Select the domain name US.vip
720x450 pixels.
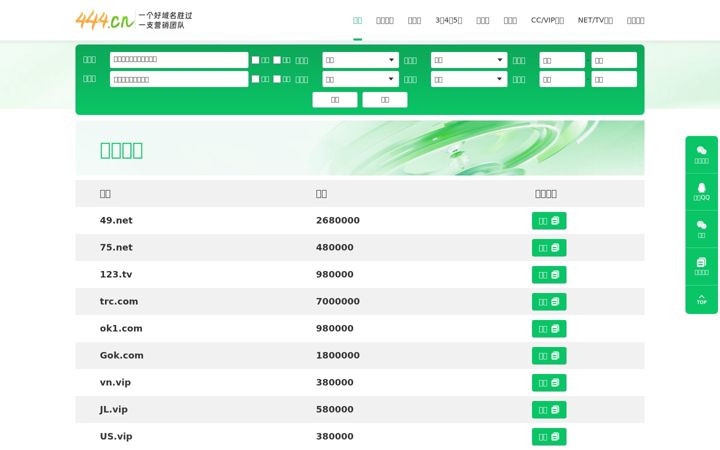click(x=116, y=437)
